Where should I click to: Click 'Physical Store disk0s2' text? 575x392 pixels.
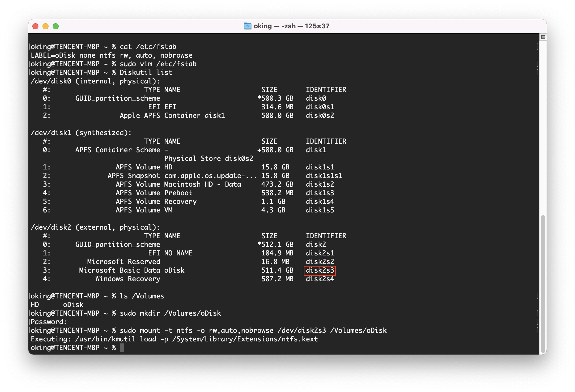(209, 159)
